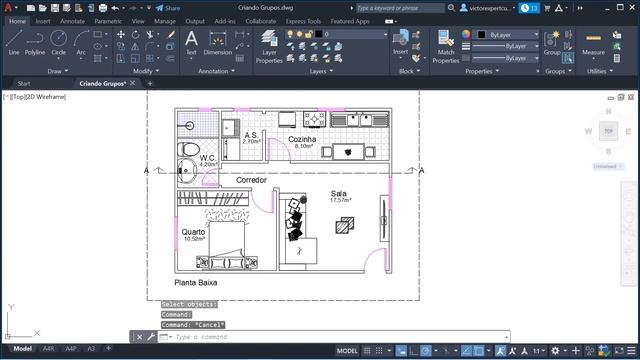Open the object color ByLayer dropdown
The image size is (640, 360).
(507, 35)
